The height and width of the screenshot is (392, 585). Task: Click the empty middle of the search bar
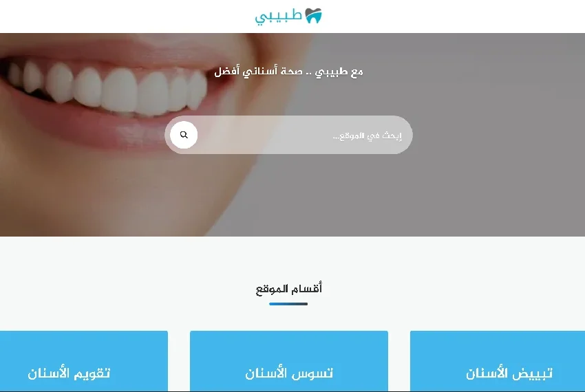point(265,135)
